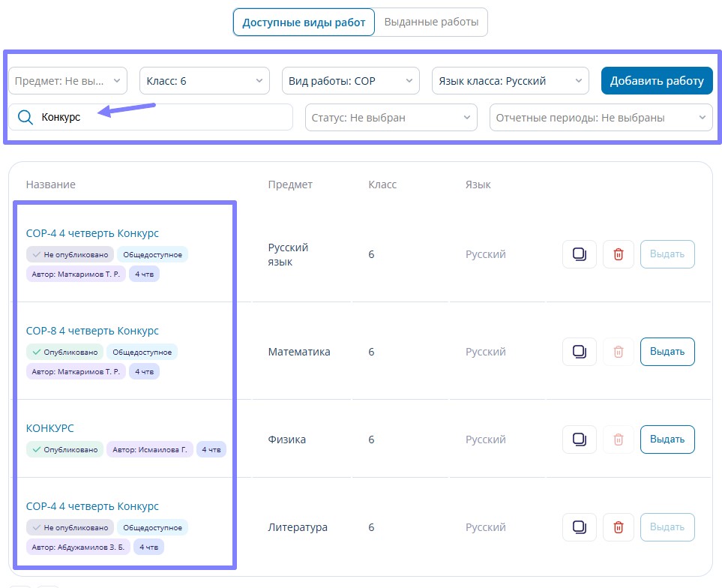Viewport: 722px width, 588px height.
Task: Open the КОНКУРС work link
Action: (x=49, y=428)
